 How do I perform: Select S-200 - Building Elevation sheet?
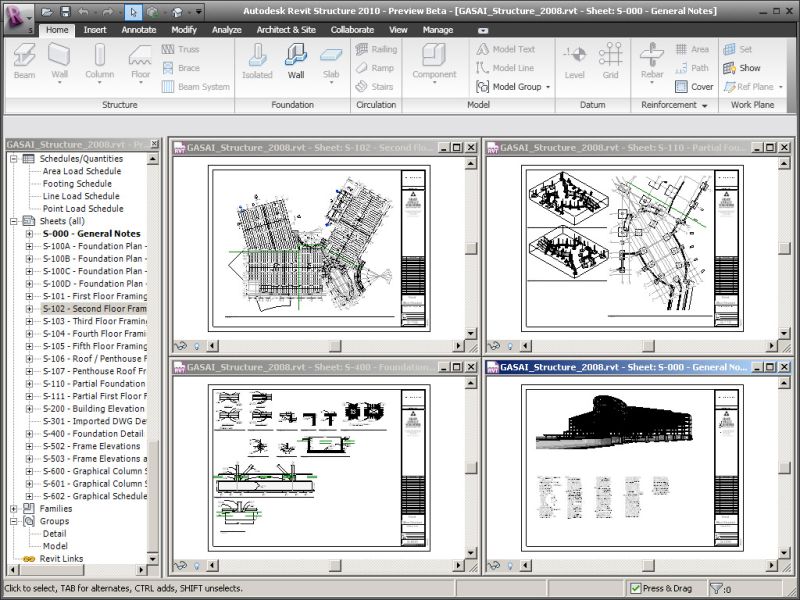click(x=94, y=409)
